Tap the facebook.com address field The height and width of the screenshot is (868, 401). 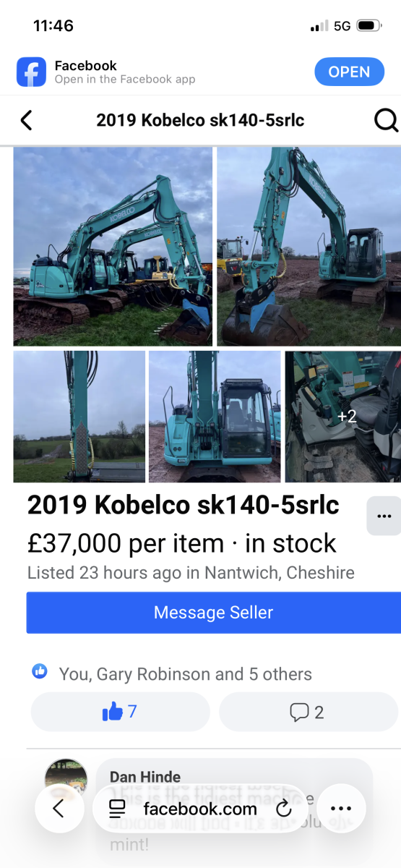click(200, 809)
